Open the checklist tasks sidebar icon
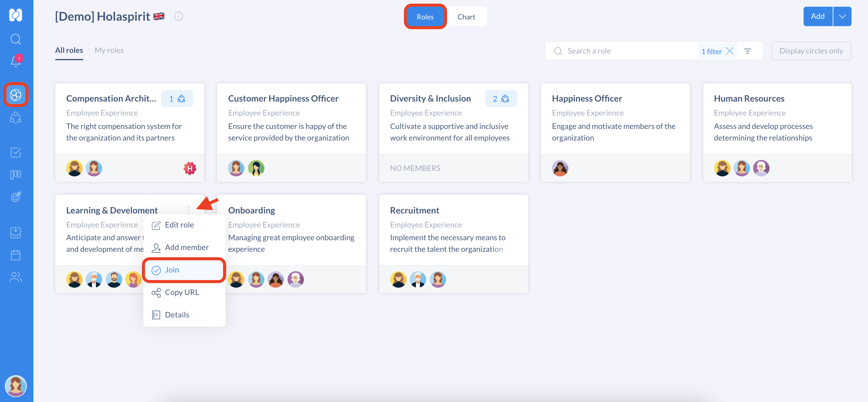Image resolution: width=868 pixels, height=402 pixels. click(15, 152)
